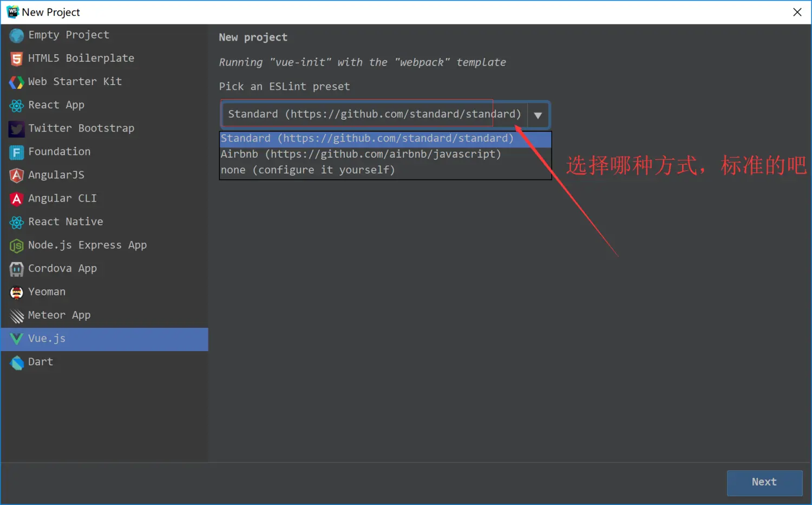Screen dimensions: 812x505
Task: Click the Web Starter Kit icon
Action: coord(17,82)
